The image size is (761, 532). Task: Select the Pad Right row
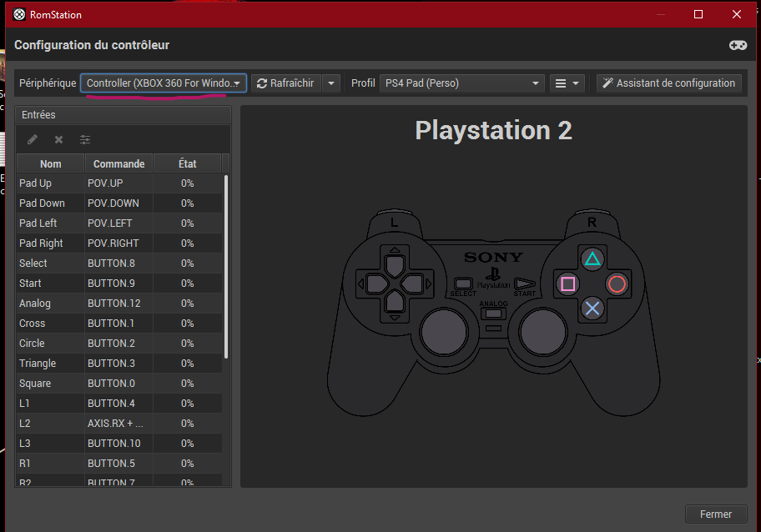[119, 243]
